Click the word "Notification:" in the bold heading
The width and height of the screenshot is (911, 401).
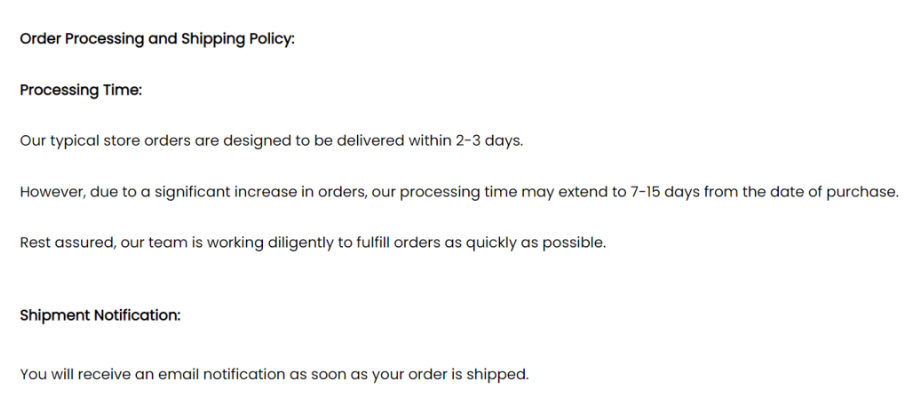pyautogui.click(x=137, y=315)
